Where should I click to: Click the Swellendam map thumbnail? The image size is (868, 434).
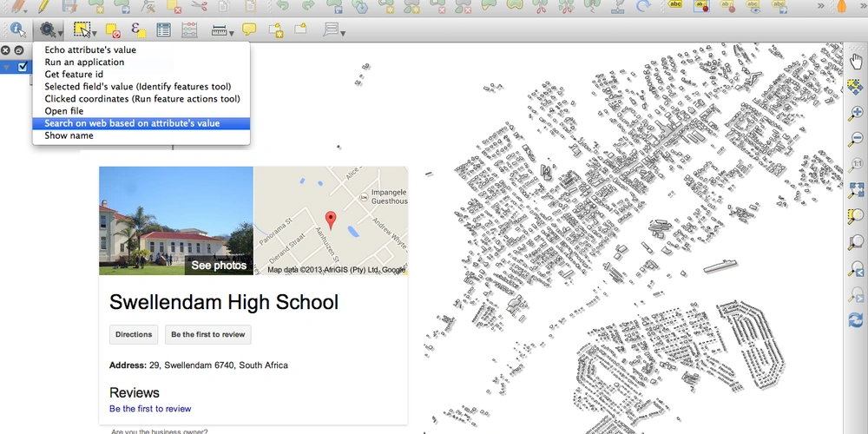(x=331, y=220)
